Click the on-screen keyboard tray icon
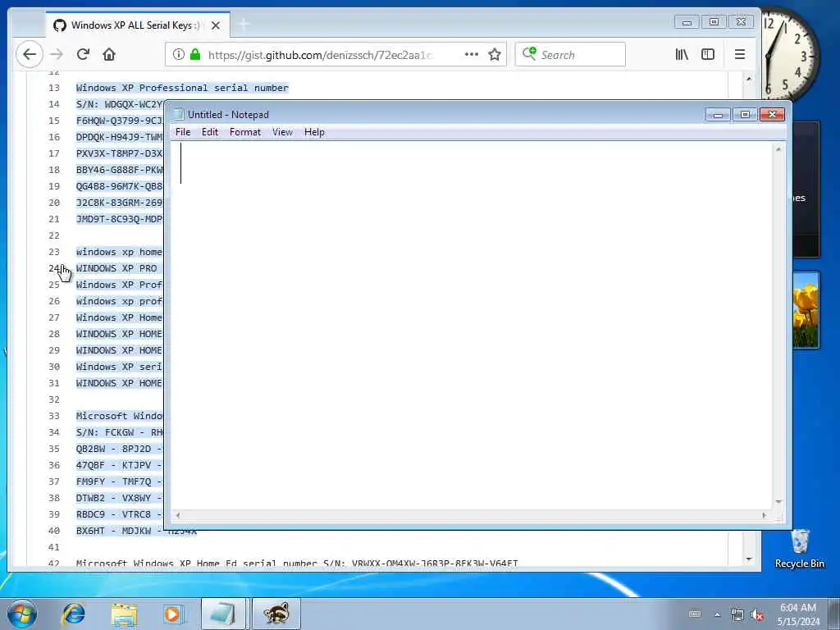The height and width of the screenshot is (630, 840). point(695,614)
